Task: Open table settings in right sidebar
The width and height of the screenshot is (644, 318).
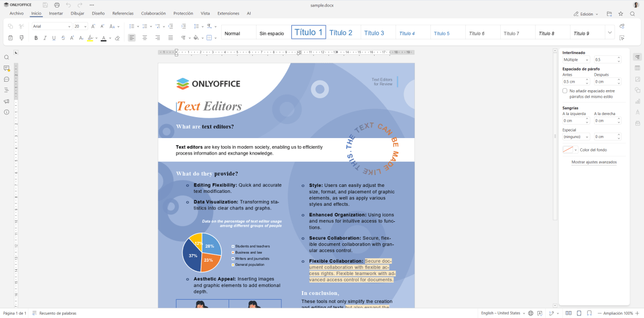Action: pyautogui.click(x=638, y=68)
